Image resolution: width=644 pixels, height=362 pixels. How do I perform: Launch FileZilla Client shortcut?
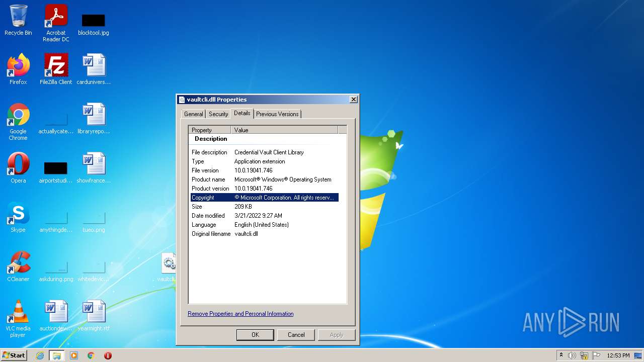56,70
